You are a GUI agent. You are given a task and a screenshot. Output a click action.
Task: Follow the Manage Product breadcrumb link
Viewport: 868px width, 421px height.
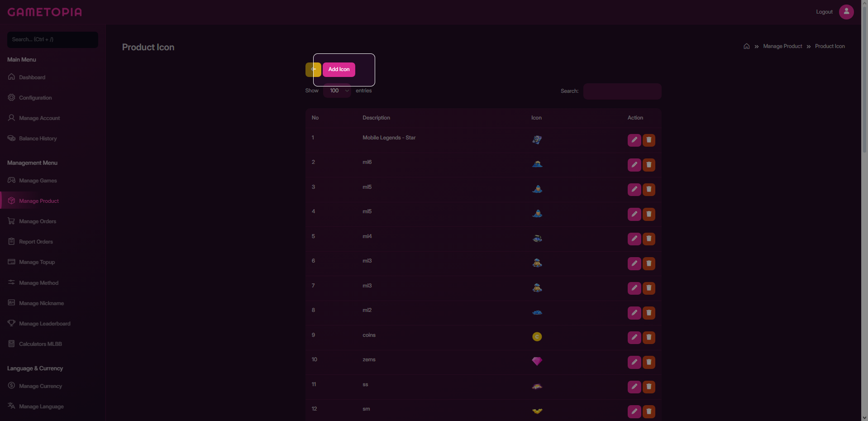click(x=782, y=46)
